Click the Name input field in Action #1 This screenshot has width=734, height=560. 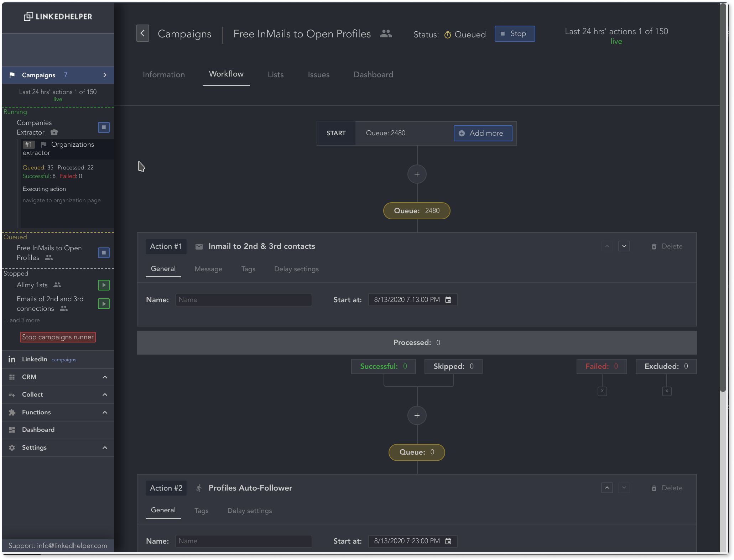click(244, 300)
